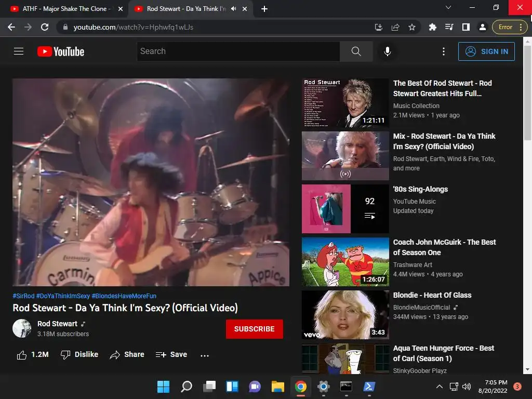This screenshot has width=532, height=399.
Task: Open the terminal icon on the taskbar
Action: coord(346,387)
